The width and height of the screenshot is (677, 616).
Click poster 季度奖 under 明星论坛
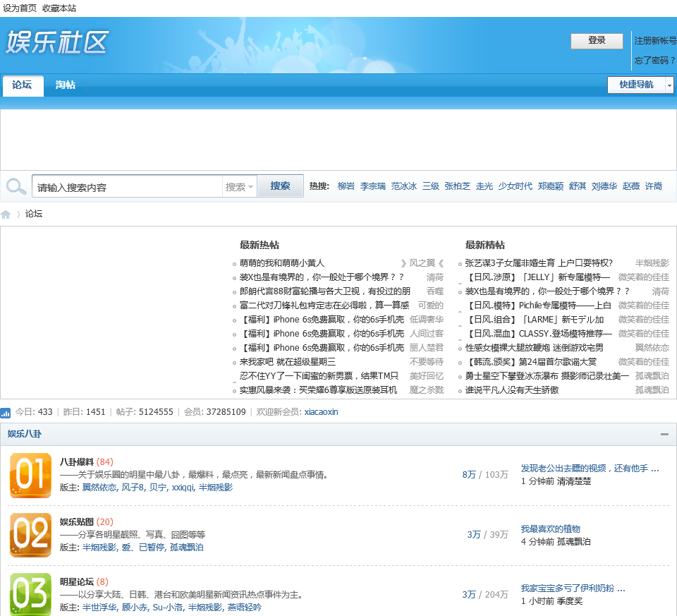point(570,601)
